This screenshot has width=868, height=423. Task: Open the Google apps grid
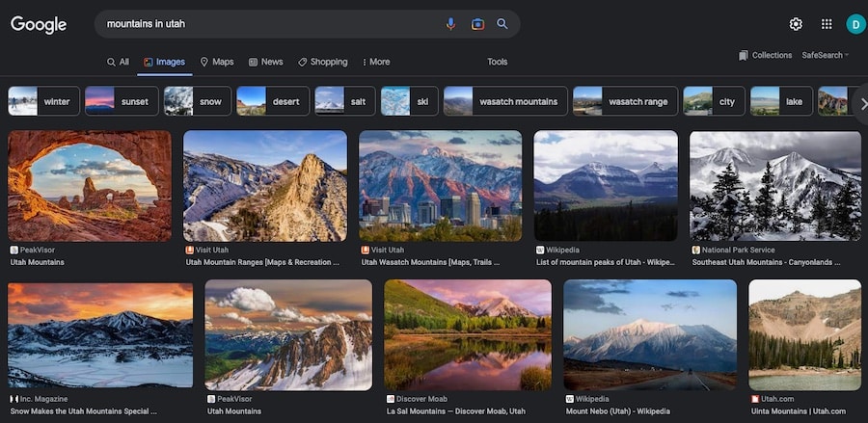click(x=827, y=24)
